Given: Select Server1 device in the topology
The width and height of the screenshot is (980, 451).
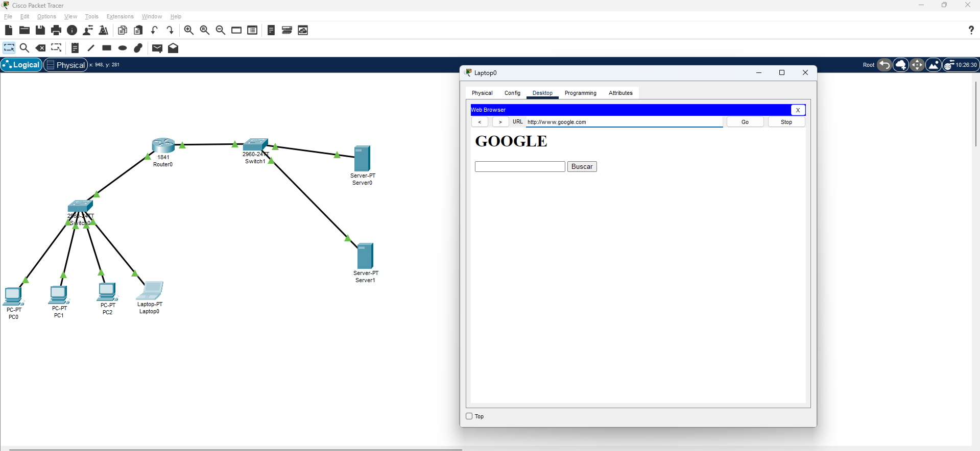Looking at the screenshot, I should [x=365, y=256].
